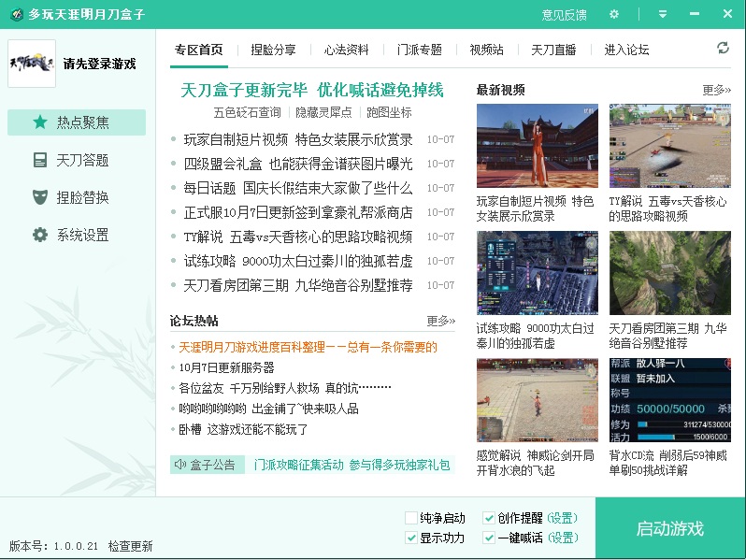The height and width of the screenshot is (560, 746).
Task: Minimize the window
Action: [695, 14]
